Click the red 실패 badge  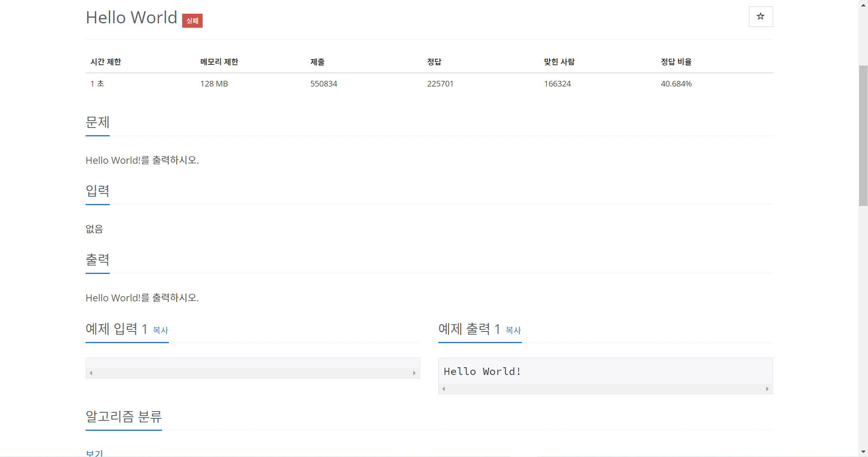[x=192, y=21]
